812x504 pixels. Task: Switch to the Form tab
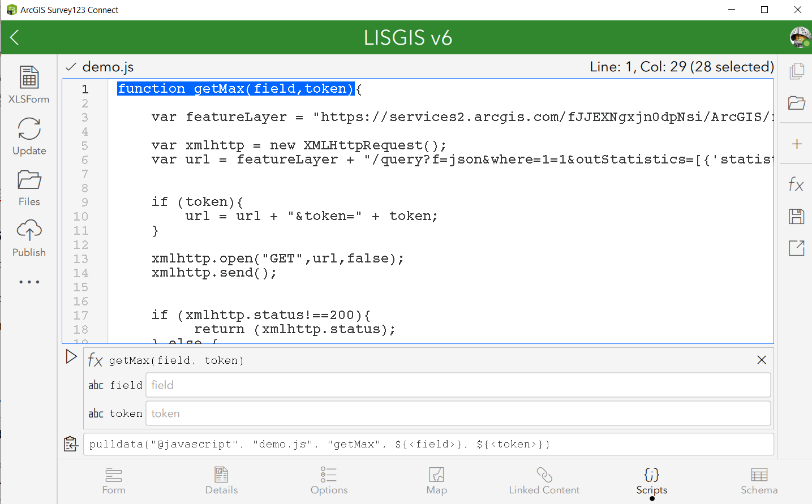pos(114,481)
